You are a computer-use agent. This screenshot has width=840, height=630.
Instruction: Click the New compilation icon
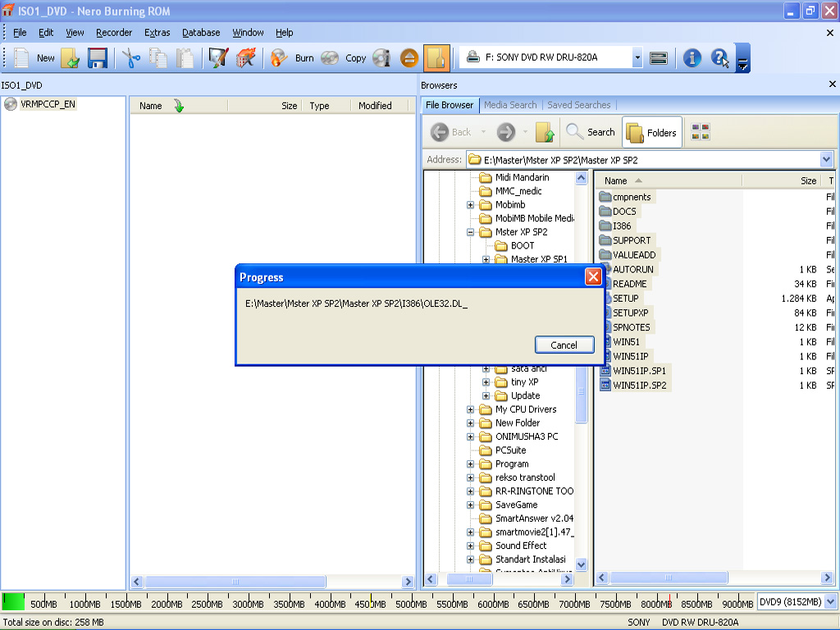(21, 58)
